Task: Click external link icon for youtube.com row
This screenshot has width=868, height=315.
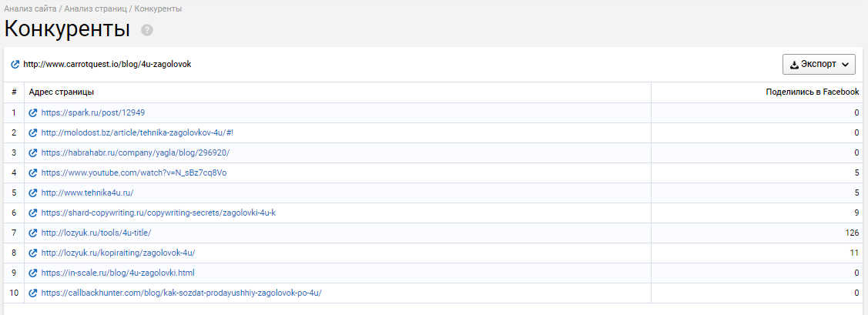Action: [x=33, y=173]
